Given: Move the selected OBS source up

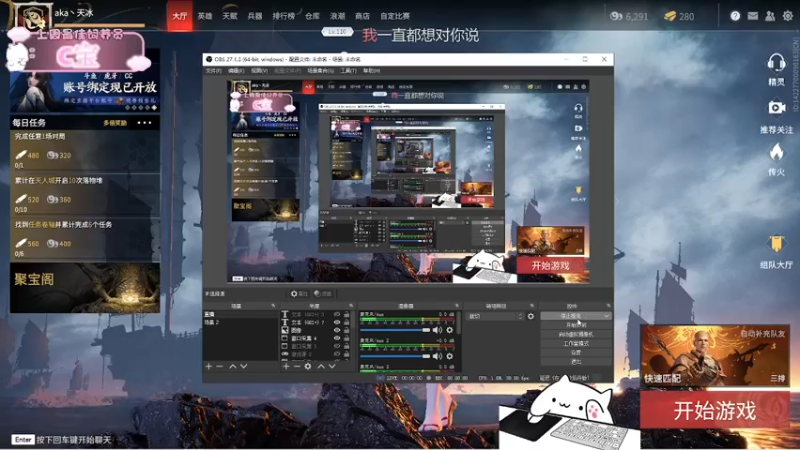Looking at the screenshot, I should (x=321, y=366).
